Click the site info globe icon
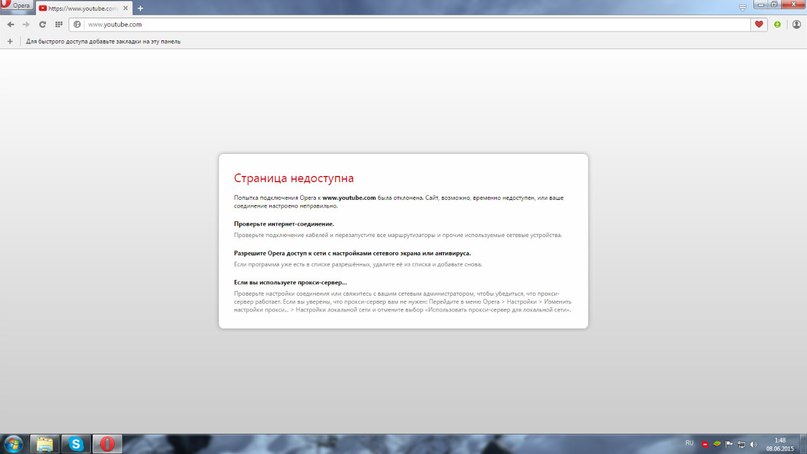807x454 pixels. [77, 24]
